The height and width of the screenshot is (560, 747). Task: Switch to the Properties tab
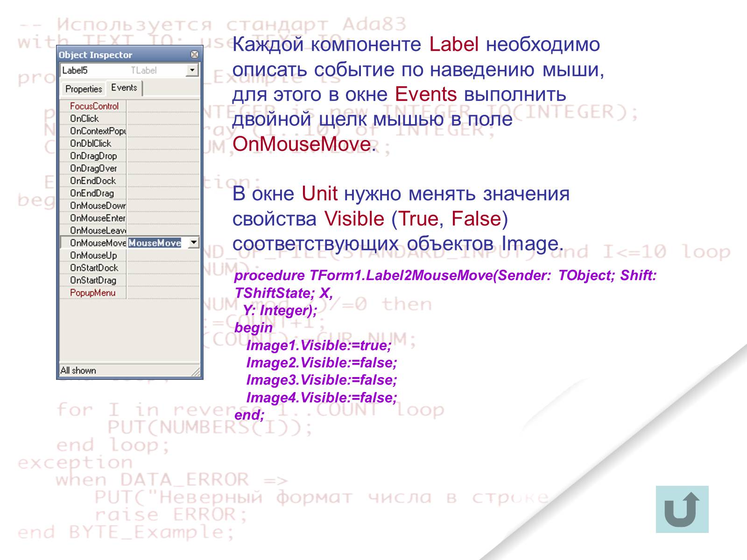coord(84,89)
